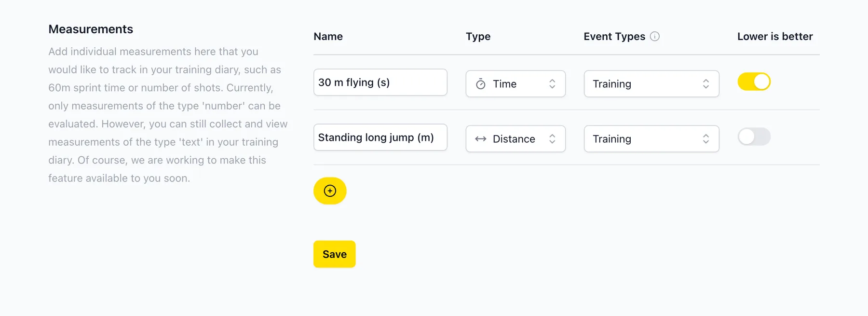868x316 pixels.
Task: Open Time type dropdown for 30 m flying
Action: [x=515, y=84]
